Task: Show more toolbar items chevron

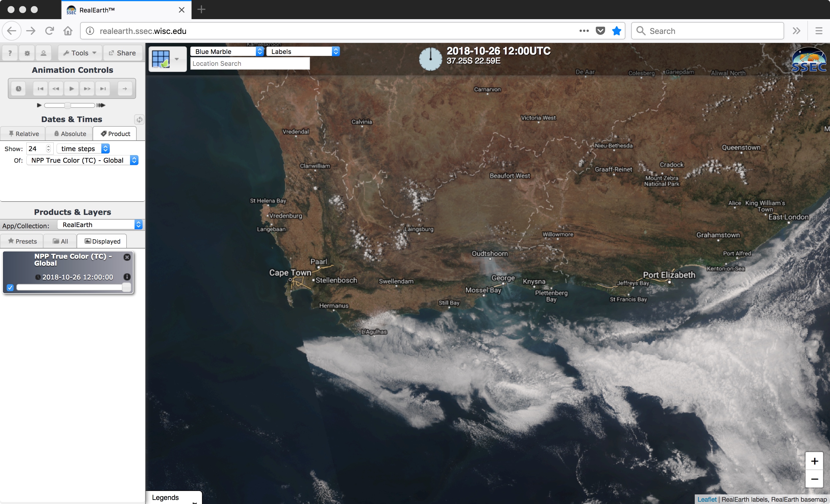Action: pos(796,31)
